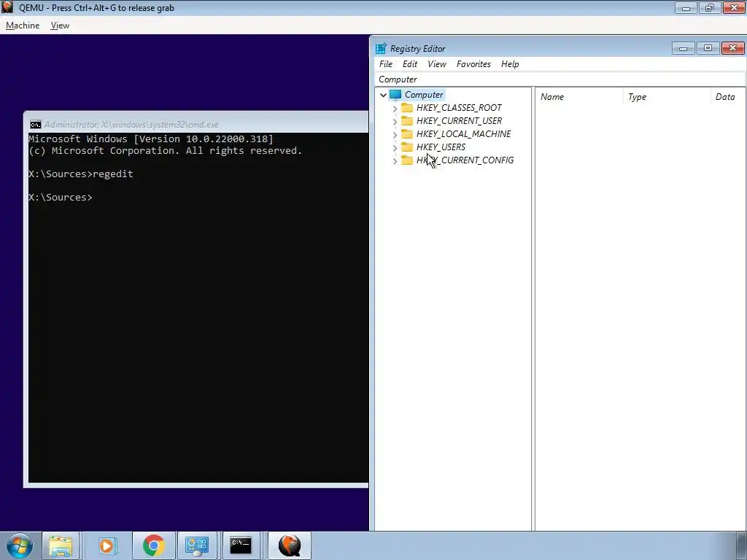Image resolution: width=747 pixels, height=560 pixels.
Task: Expand the HKEY_CURRENT_USER key
Action: click(x=395, y=122)
